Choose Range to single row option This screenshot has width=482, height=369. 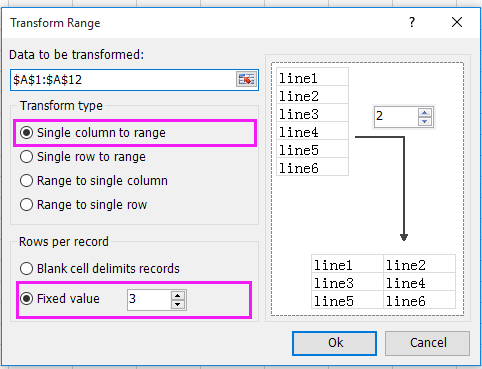coord(83,205)
